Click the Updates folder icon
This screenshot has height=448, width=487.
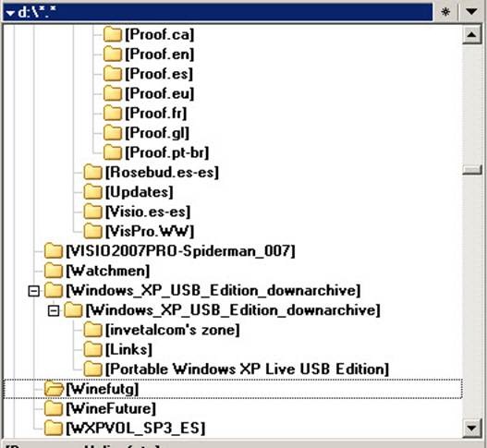point(92,192)
